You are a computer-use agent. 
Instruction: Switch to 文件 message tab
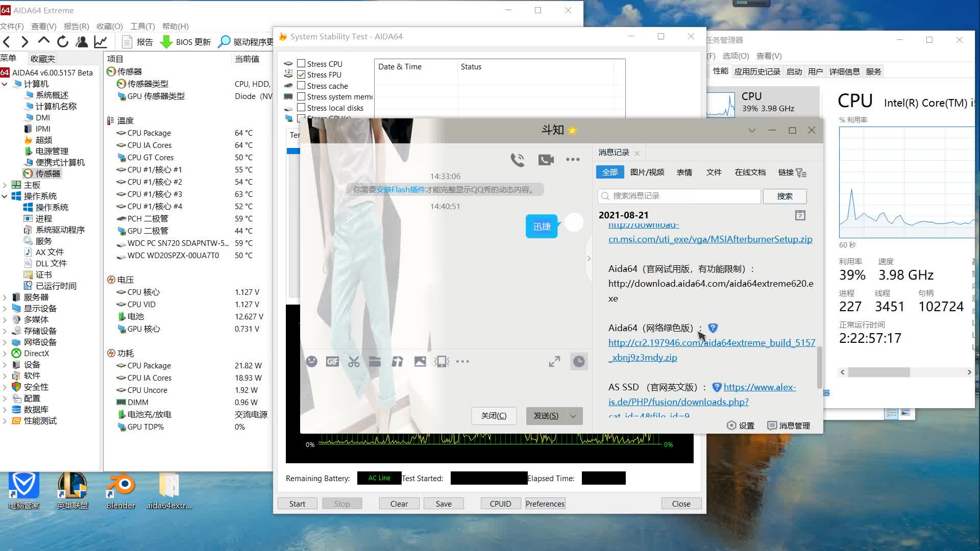(714, 172)
